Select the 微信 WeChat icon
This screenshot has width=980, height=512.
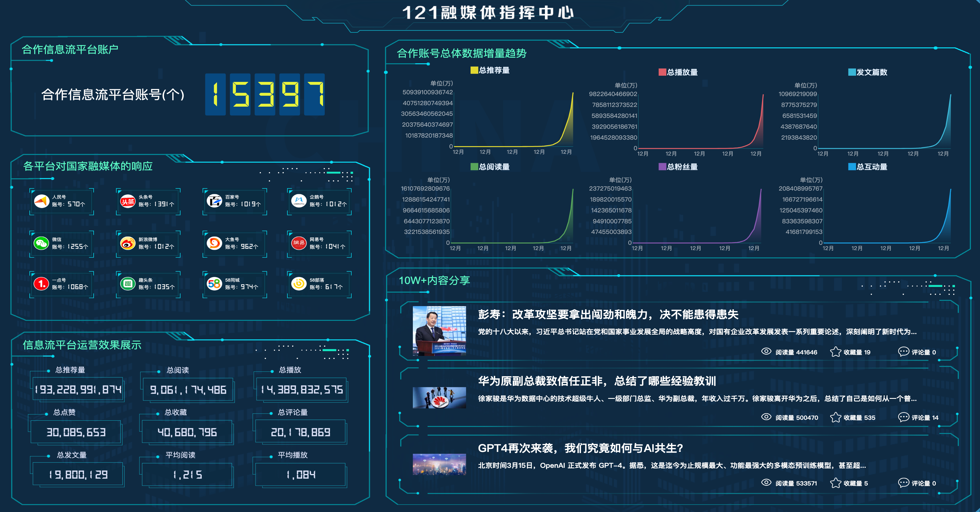(42, 244)
